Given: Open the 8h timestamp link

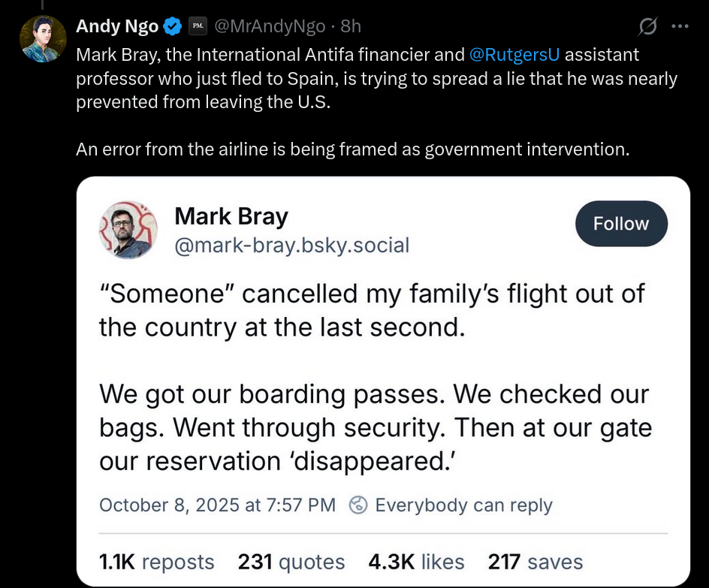Looking at the screenshot, I should pyautogui.click(x=351, y=27).
